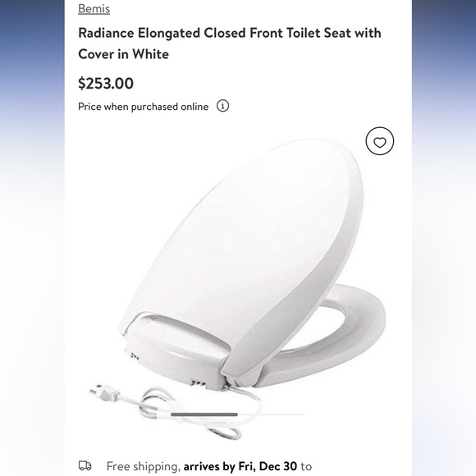Click the 'Price when purchased online' text
476x476 pixels.
(143, 107)
